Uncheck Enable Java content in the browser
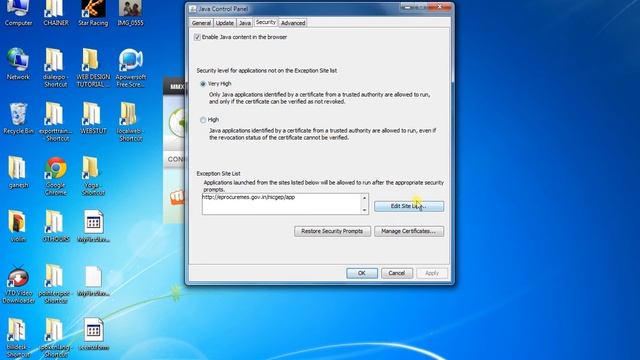Image resolution: width=640 pixels, height=360 pixels. click(197, 37)
